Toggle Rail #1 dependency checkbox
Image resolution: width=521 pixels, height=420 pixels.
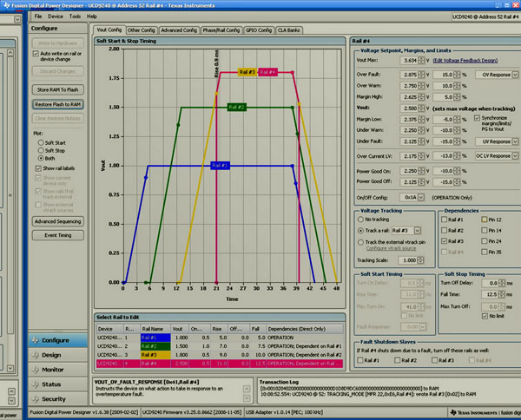tap(444, 220)
